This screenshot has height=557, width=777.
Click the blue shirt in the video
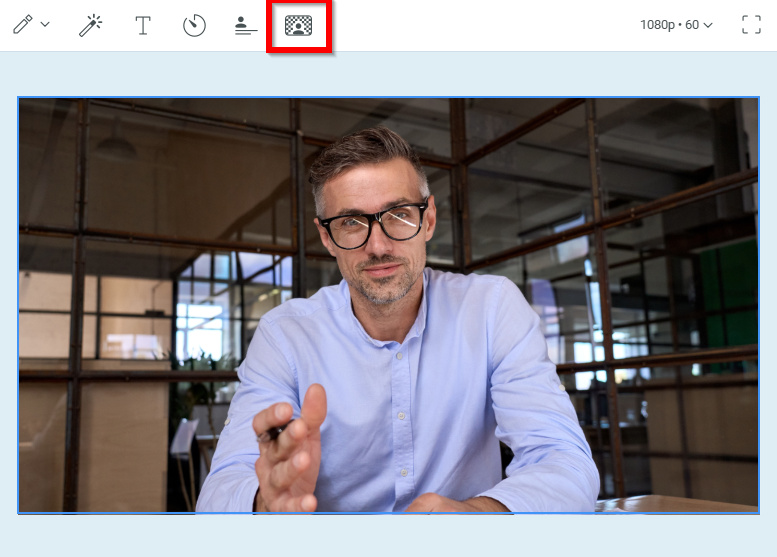tap(420, 380)
